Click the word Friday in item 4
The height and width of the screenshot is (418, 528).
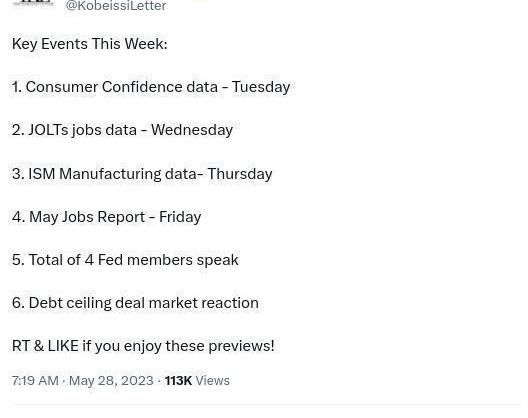coord(180,217)
